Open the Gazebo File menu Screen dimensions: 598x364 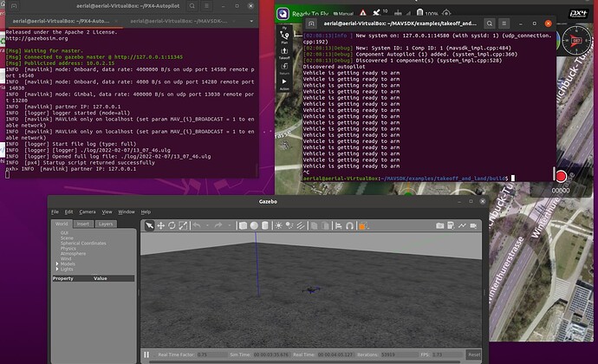(x=55, y=211)
